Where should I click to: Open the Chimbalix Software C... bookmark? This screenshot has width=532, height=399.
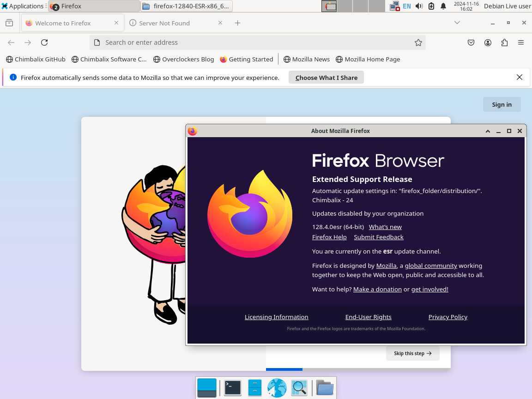tap(109, 60)
